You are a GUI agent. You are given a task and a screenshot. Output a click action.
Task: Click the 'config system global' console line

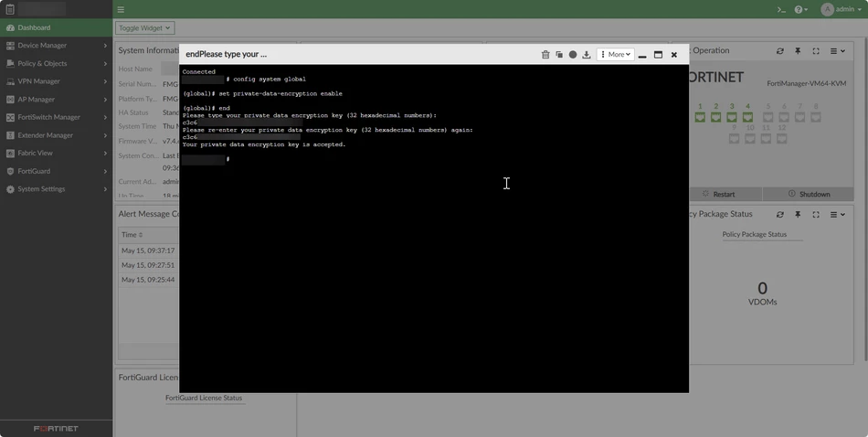pos(269,80)
